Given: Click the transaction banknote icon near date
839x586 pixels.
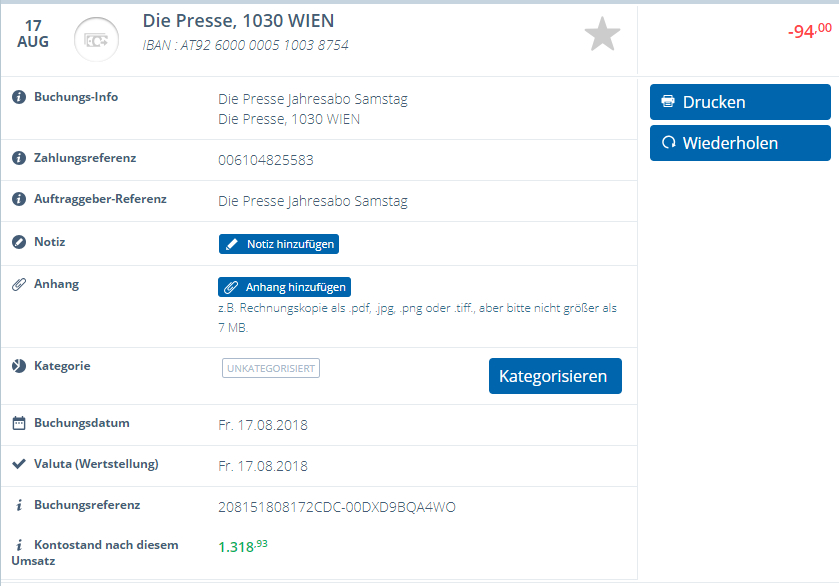Looking at the screenshot, I should coord(96,40).
